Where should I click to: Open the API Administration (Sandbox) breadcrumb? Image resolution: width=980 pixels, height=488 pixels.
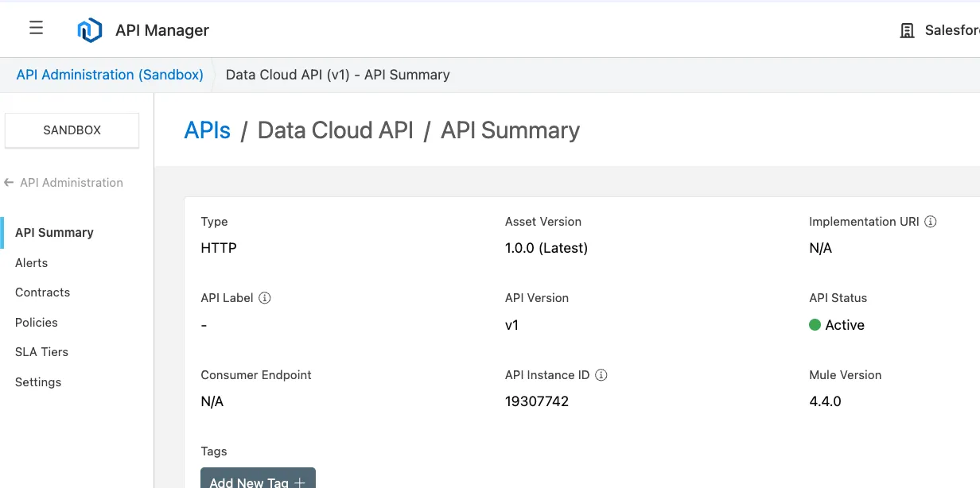click(110, 75)
